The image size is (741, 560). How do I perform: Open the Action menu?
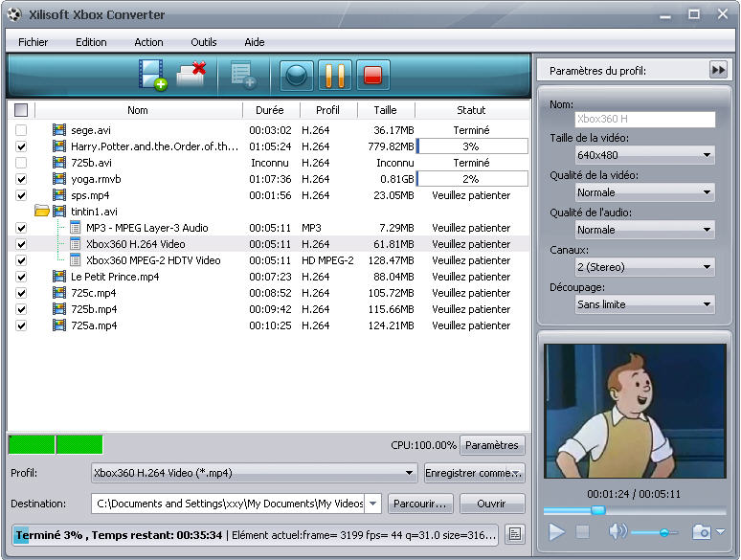[148, 42]
